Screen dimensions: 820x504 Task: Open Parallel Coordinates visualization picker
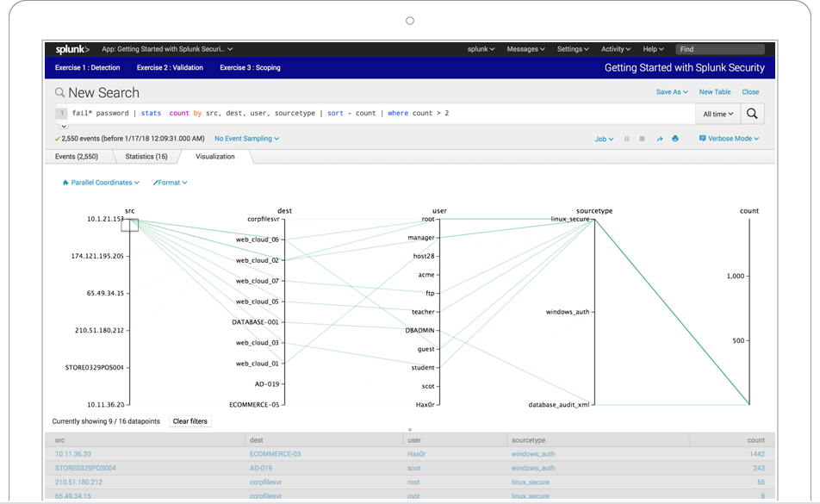[x=101, y=183]
